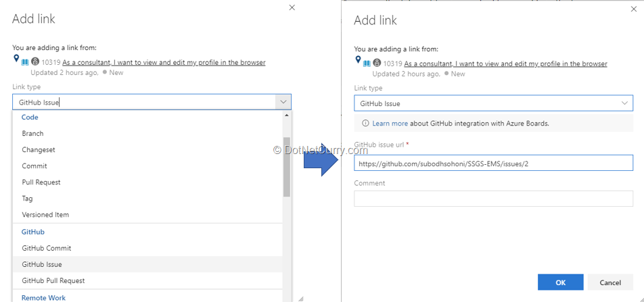Click the Comment input field

pos(493,199)
